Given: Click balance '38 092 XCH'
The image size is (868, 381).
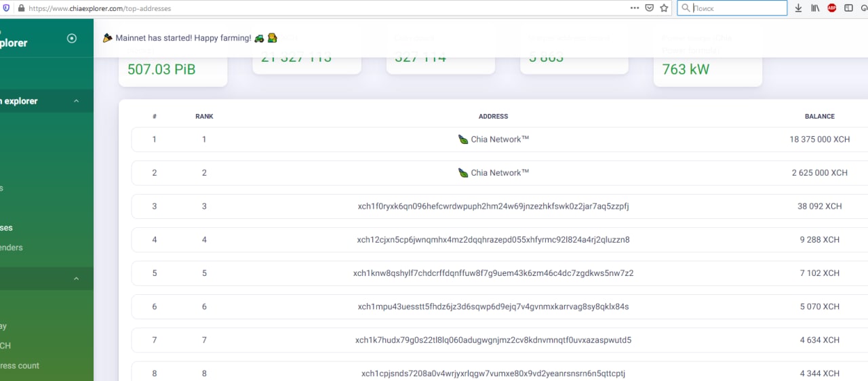Looking at the screenshot, I should (819, 206).
